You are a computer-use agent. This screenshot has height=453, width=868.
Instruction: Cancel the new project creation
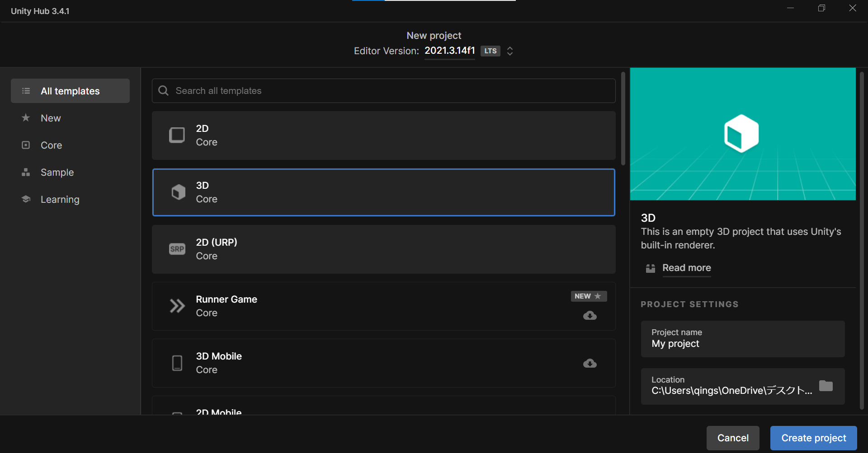tap(733, 438)
